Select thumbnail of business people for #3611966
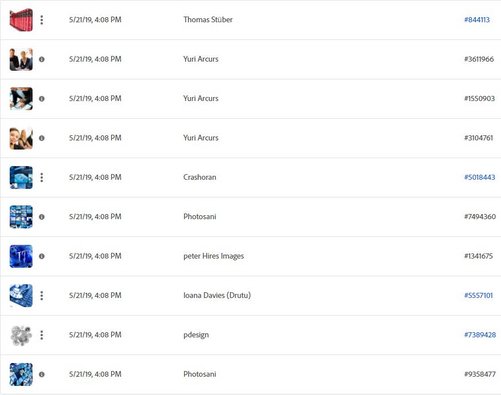Viewport: 501px width, 395px height. pyautogui.click(x=21, y=59)
